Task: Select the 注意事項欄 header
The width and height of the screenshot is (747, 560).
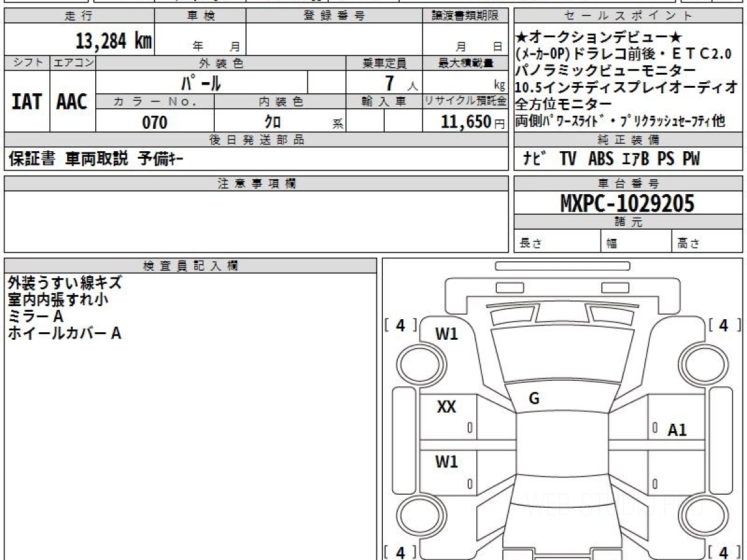Action: pyautogui.click(x=256, y=184)
